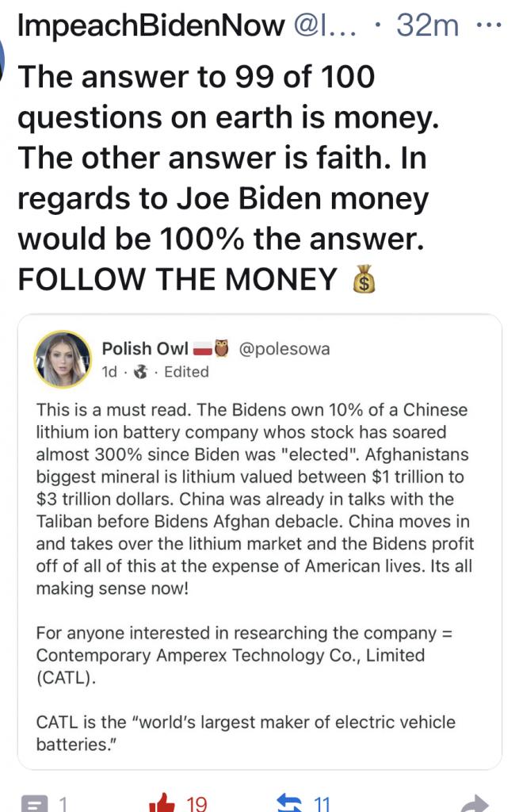Viewport: 519px width, 812px height.
Task: Click the owl emoji beside Polish Owl
Action: [x=222, y=348]
